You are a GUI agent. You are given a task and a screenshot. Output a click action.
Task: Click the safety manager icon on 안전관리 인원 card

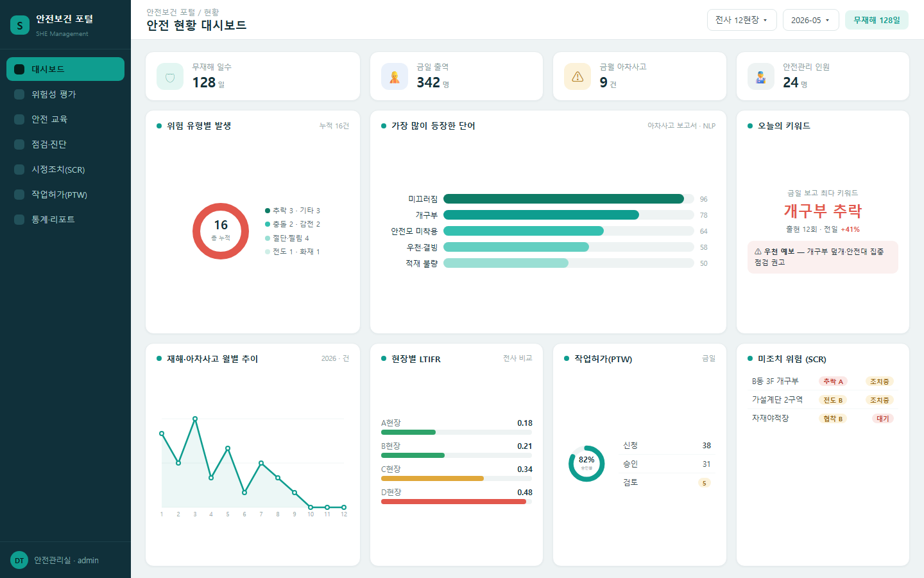tap(761, 76)
